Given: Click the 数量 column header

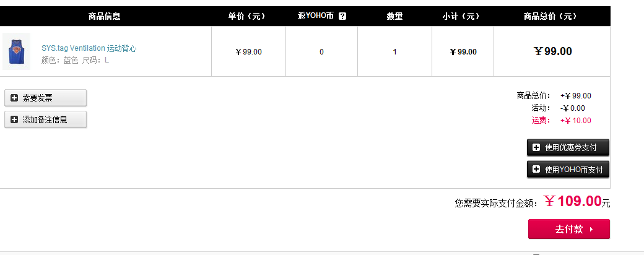Looking at the screenshot, I should point(394,17).
